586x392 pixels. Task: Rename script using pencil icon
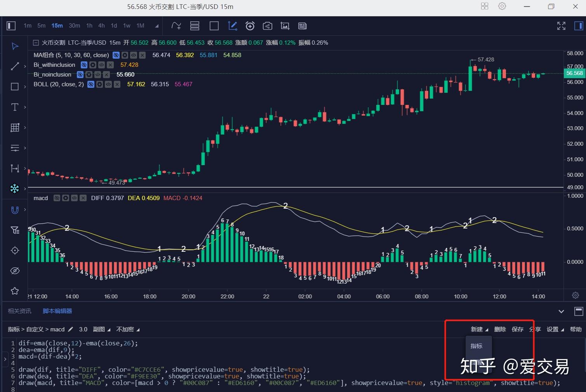point(70,329)
